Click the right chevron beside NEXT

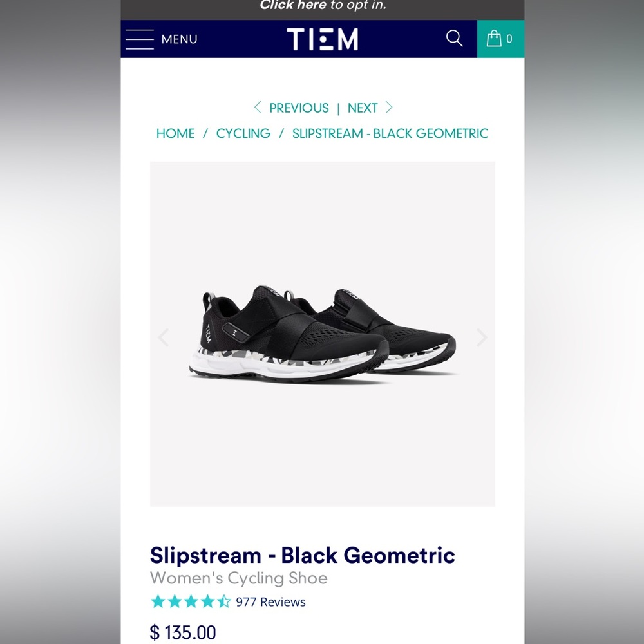tap(389, 108)
